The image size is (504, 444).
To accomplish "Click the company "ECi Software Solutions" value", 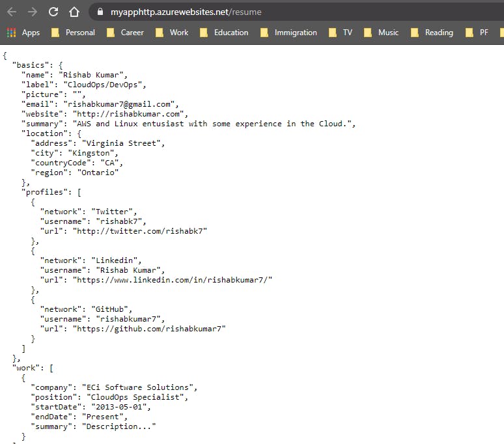I will click(137, 388).
